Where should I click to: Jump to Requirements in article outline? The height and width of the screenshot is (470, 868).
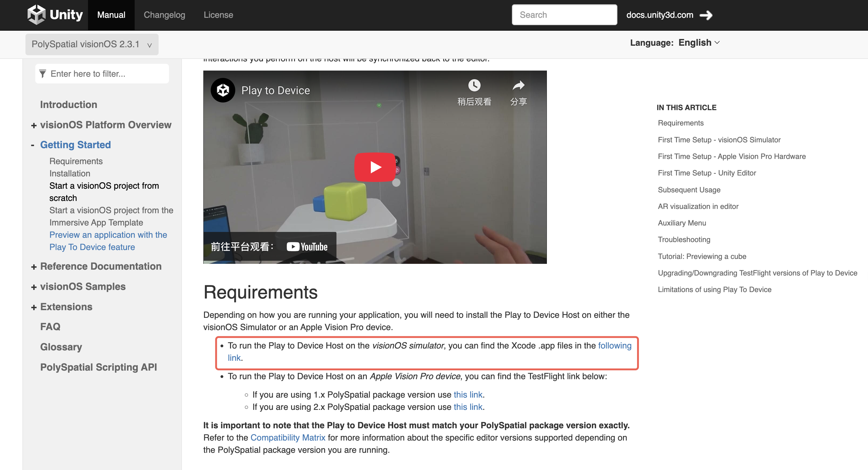[681, 123]
